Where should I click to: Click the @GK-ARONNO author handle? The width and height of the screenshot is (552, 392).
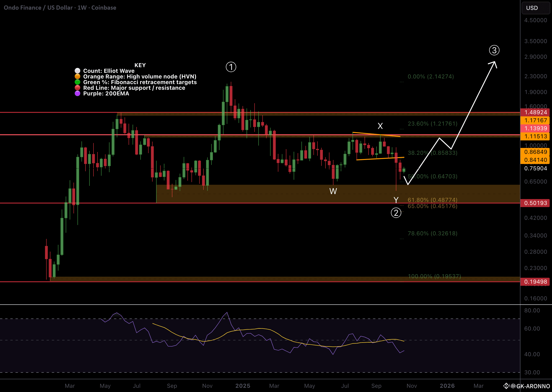click(x=530, y=386)
